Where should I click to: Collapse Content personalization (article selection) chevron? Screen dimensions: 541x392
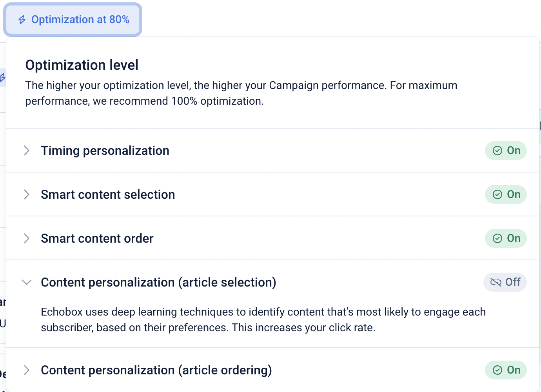click(x=27, y=282)
